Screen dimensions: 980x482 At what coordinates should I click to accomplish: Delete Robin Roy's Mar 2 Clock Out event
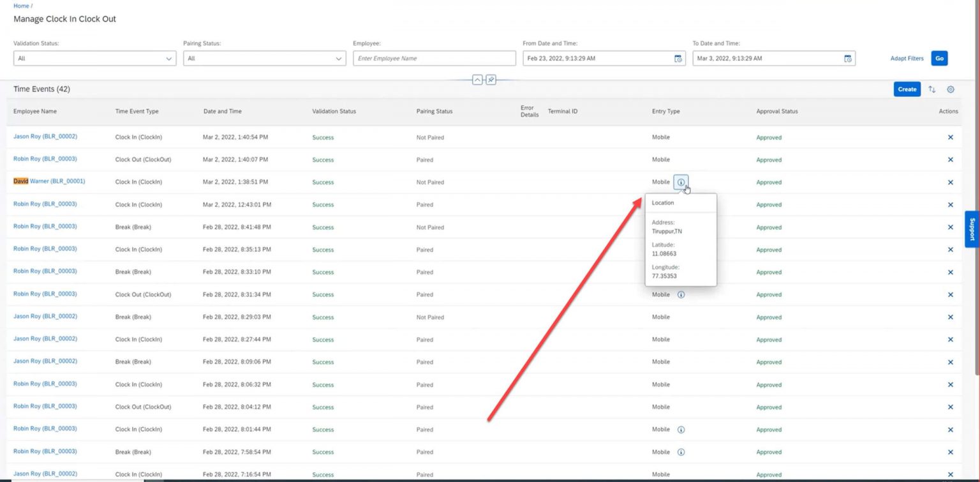click(x=950, y=159)
